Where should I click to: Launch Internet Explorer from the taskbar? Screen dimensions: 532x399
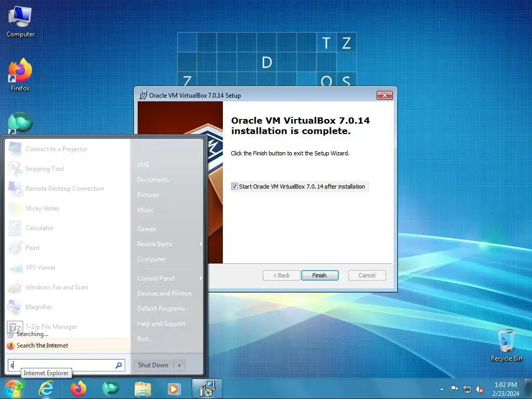[x=46, y=389]
